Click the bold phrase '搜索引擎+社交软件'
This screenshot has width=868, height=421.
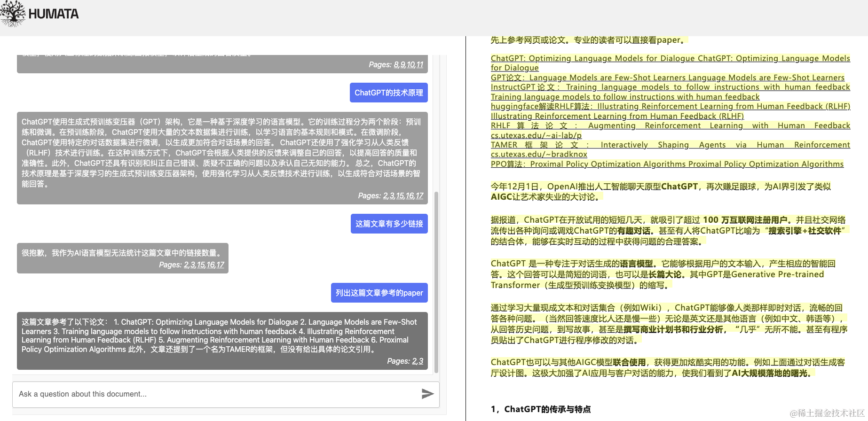[x=805, y=231]
